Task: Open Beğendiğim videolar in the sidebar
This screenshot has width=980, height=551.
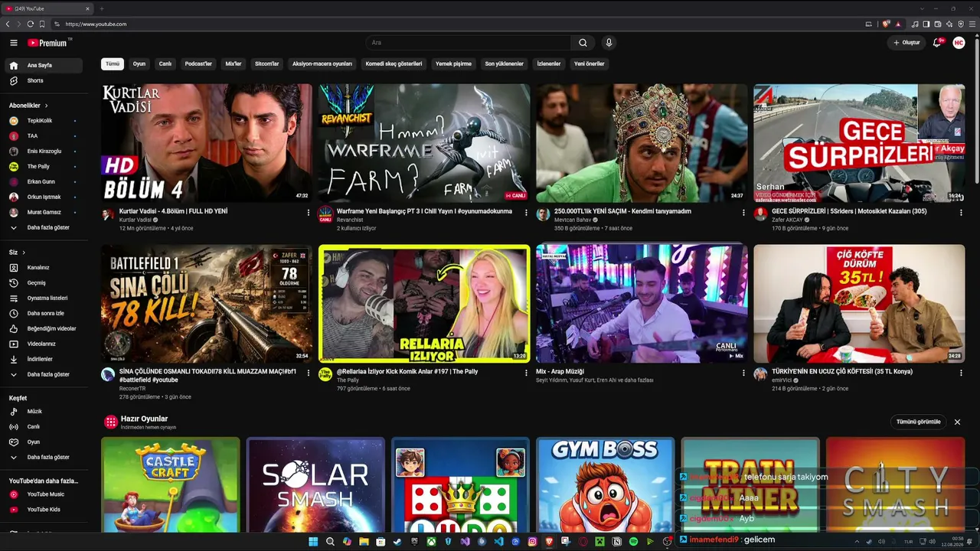Action: coord(44,328)
